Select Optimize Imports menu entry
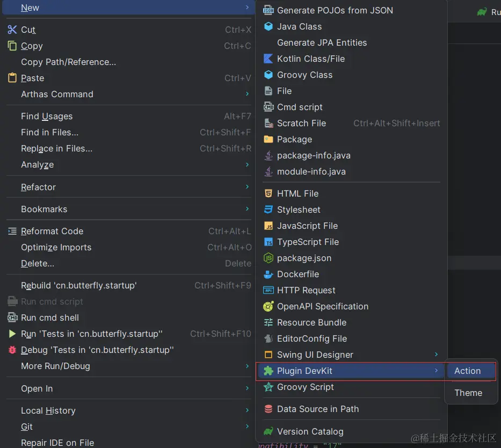 [x=128, y=247]
